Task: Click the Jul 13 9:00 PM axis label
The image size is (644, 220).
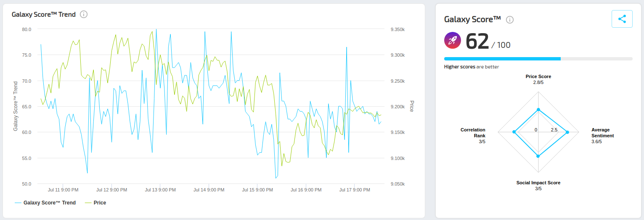Action: [x=160, y=190]
